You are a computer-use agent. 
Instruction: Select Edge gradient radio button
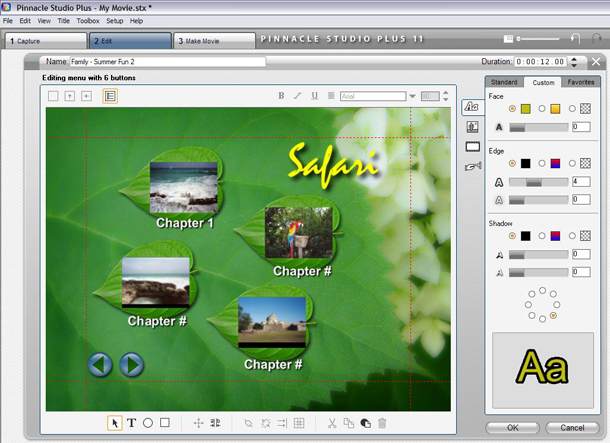point(542,163)
